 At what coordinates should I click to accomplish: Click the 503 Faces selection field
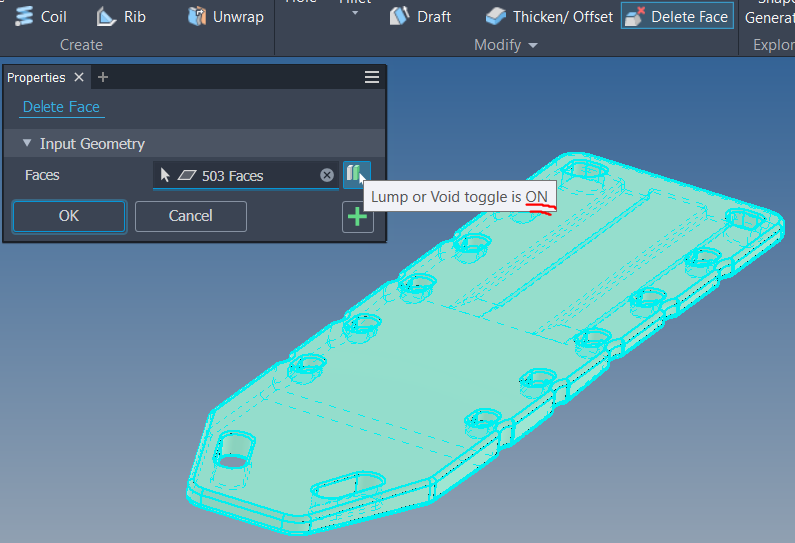coord(245,175)
